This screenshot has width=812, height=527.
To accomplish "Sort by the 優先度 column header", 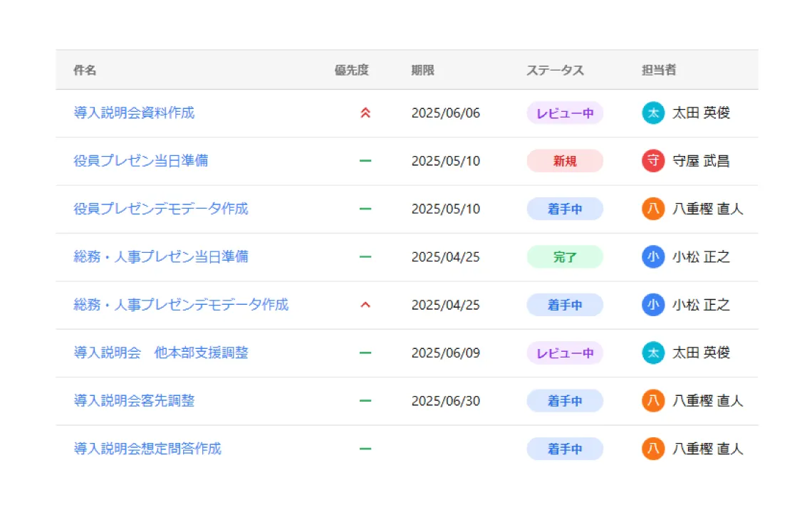I will tap(352, 70).
